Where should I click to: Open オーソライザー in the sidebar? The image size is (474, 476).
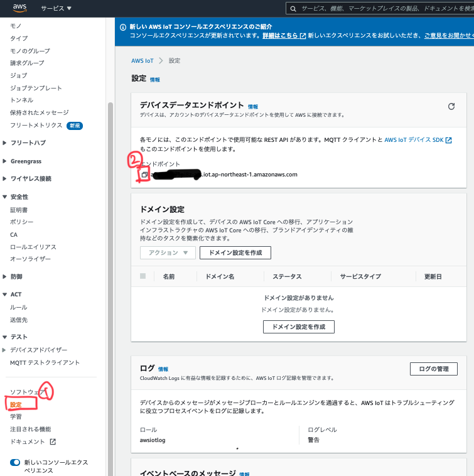pyautogui.click(x=30, y=259)
